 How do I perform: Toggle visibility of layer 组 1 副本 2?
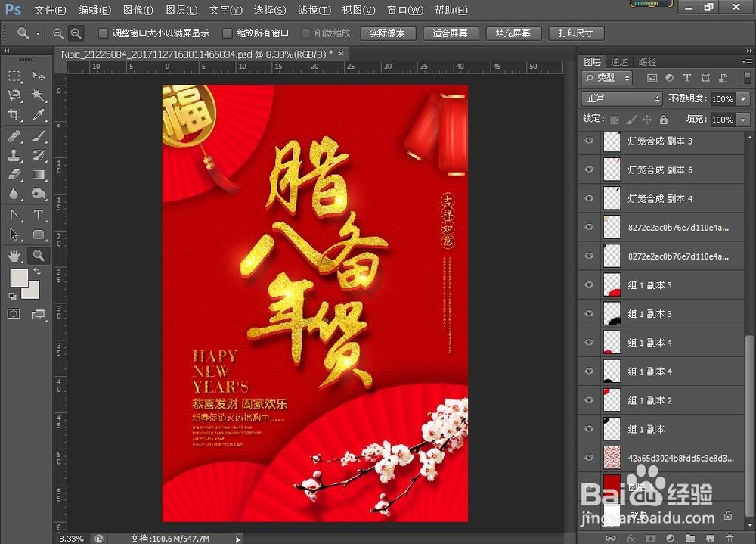tap(589, 400)
